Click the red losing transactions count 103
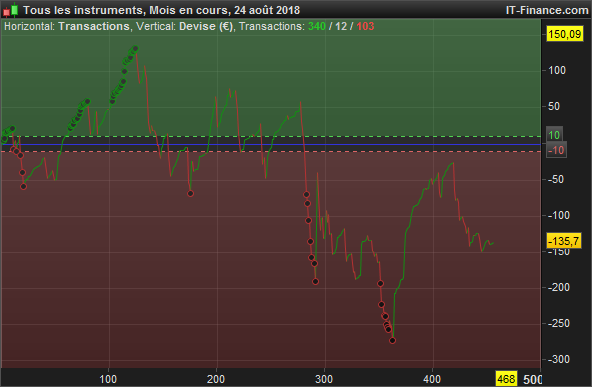Image resolution: width=592 pixels, height=387 pixels. click(365, 26)
